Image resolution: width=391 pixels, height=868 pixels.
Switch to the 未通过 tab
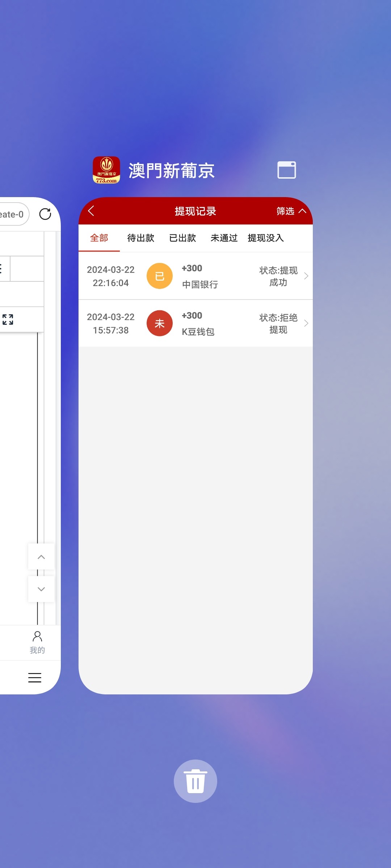[x=224, y=238]
